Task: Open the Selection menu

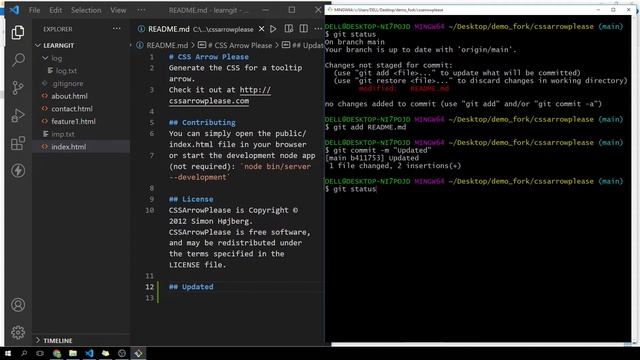Action: coord(86,10)
